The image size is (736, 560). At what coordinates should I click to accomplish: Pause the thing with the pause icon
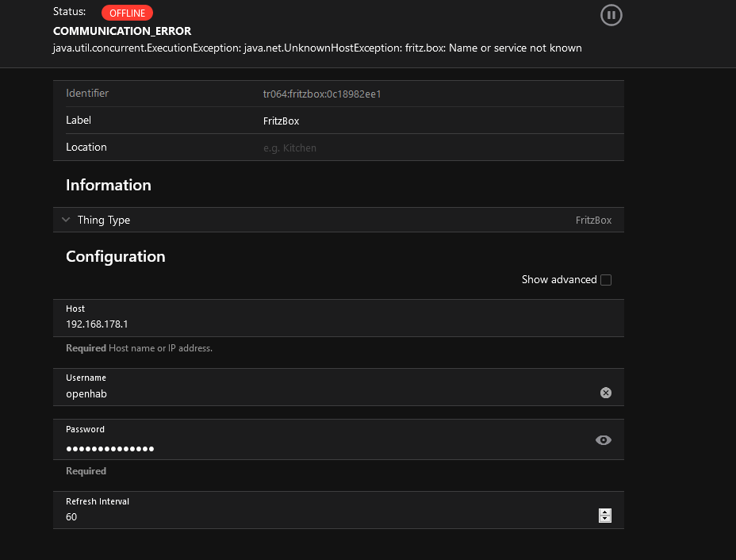pos(611,15)
